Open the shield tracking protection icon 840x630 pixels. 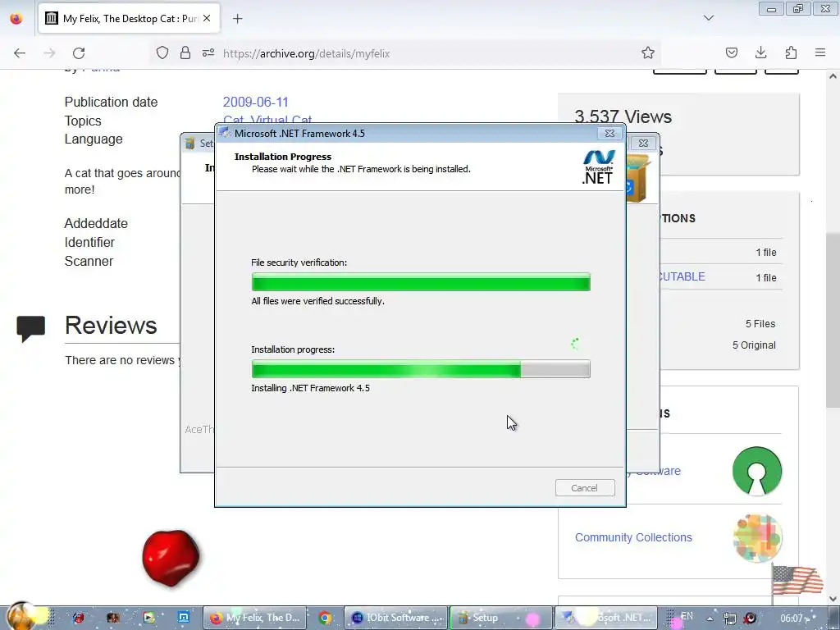tap(162, 53)
